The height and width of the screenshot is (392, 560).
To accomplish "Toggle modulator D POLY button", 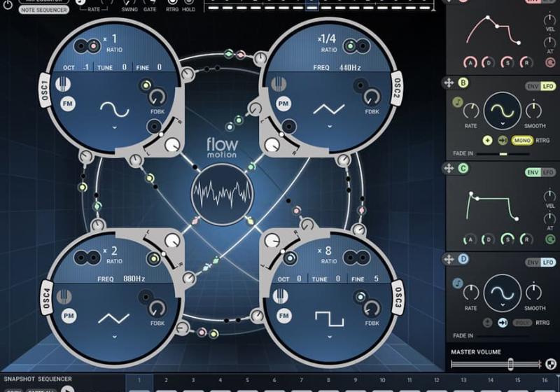I will click(522, 323).
